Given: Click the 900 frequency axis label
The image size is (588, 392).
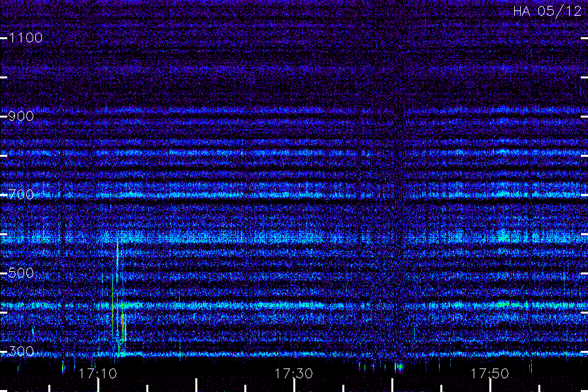Looking at the screenshot, I should pos(21,116).
